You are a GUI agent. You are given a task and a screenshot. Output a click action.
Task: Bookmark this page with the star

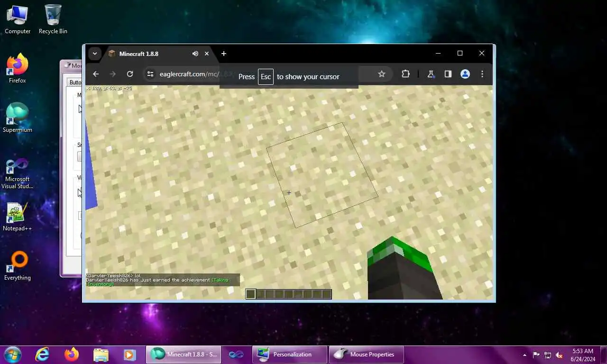(382, 74)
